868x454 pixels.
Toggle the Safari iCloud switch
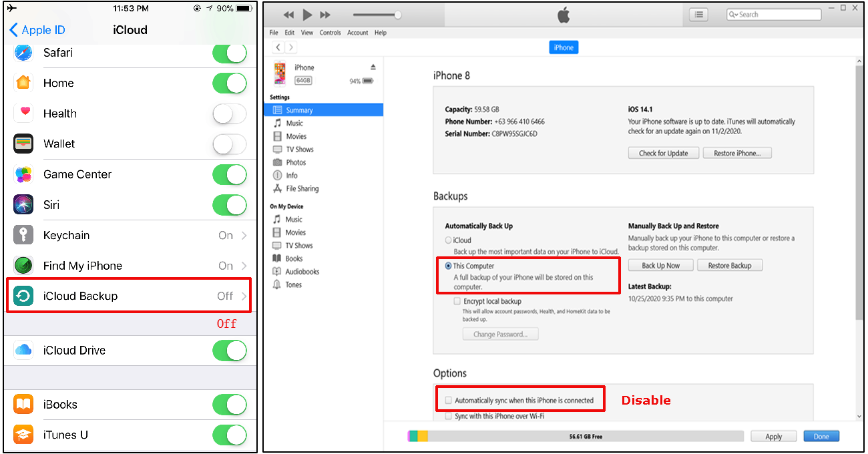pos(230,53)
